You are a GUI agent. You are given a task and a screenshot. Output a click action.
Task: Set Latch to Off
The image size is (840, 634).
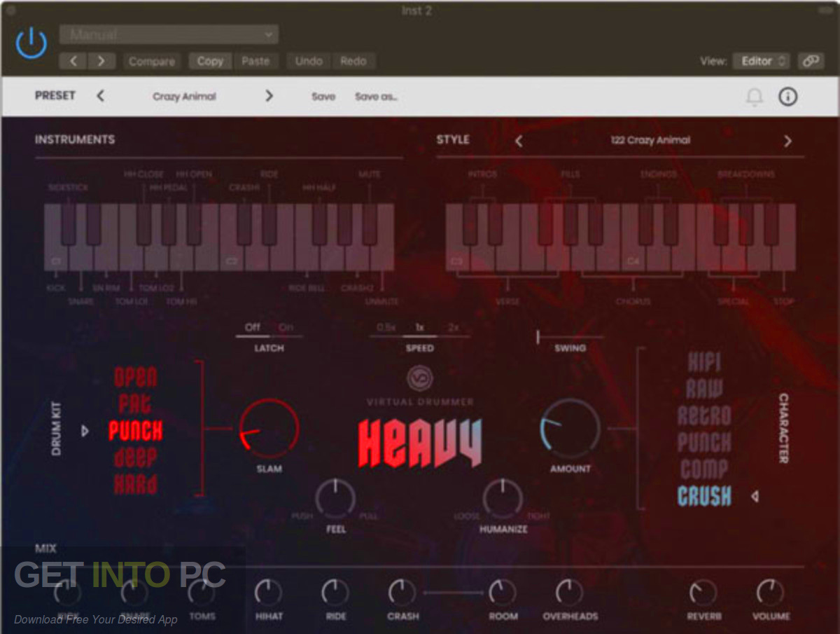[252, 327]
